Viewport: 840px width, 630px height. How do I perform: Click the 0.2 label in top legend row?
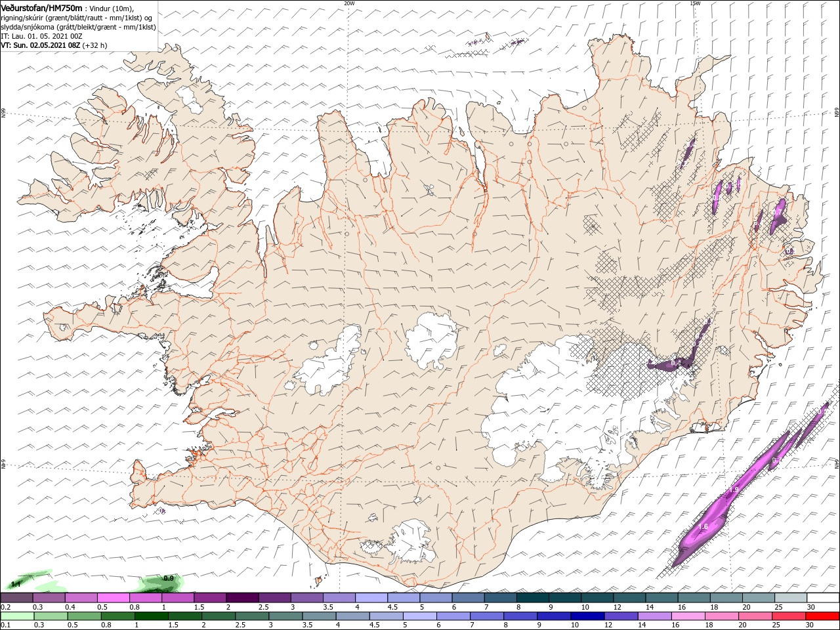pyautogui.click(x=5, y=607)
